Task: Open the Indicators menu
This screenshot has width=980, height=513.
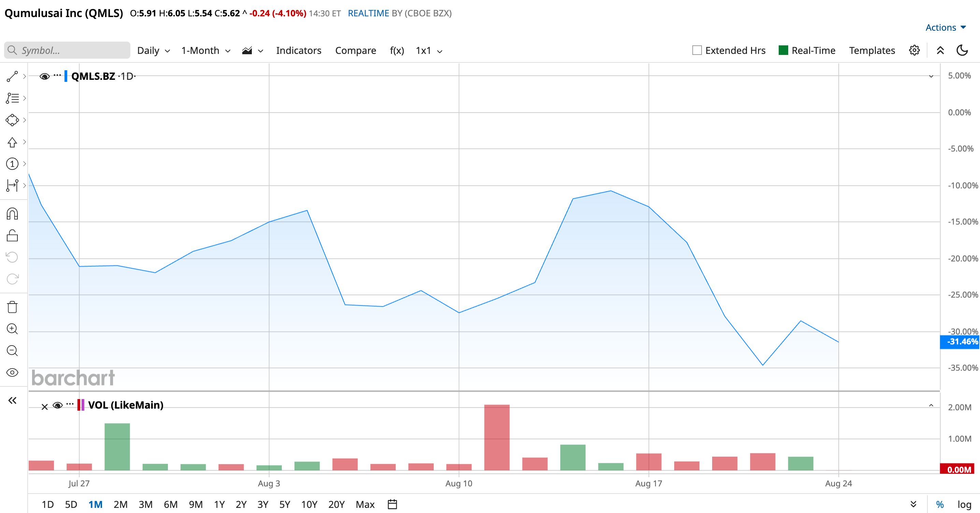Action: tap(299, 50)
